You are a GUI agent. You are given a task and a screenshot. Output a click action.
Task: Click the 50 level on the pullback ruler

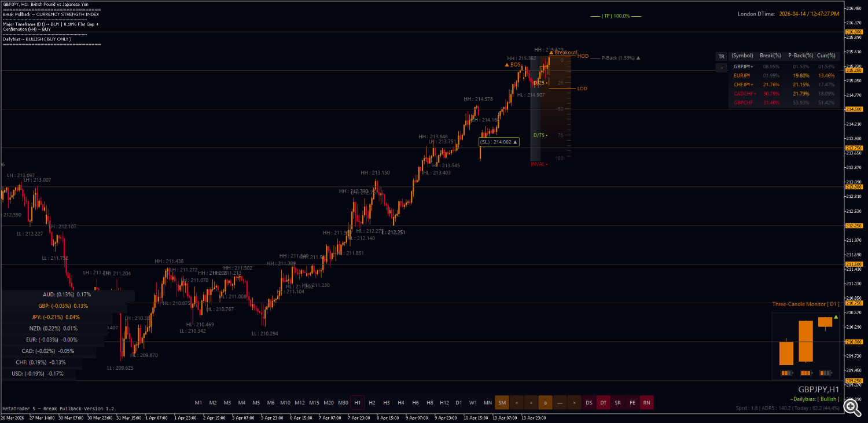tap(561, 108)
